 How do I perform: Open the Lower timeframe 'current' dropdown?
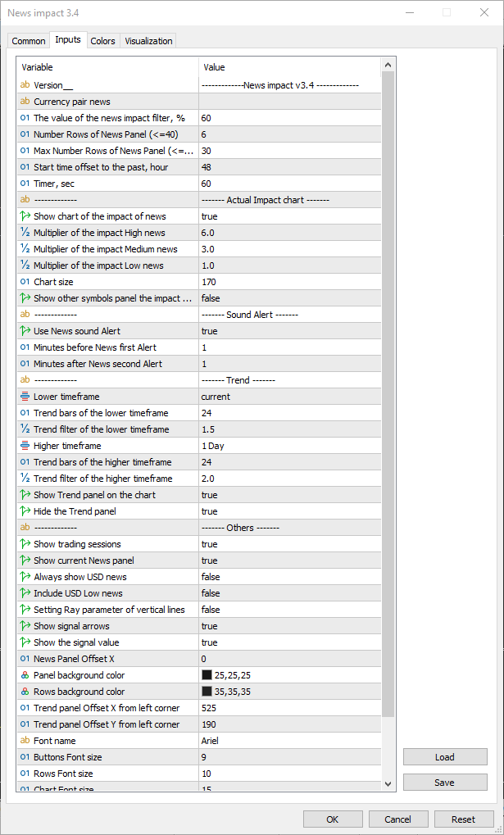click(290, 397)
